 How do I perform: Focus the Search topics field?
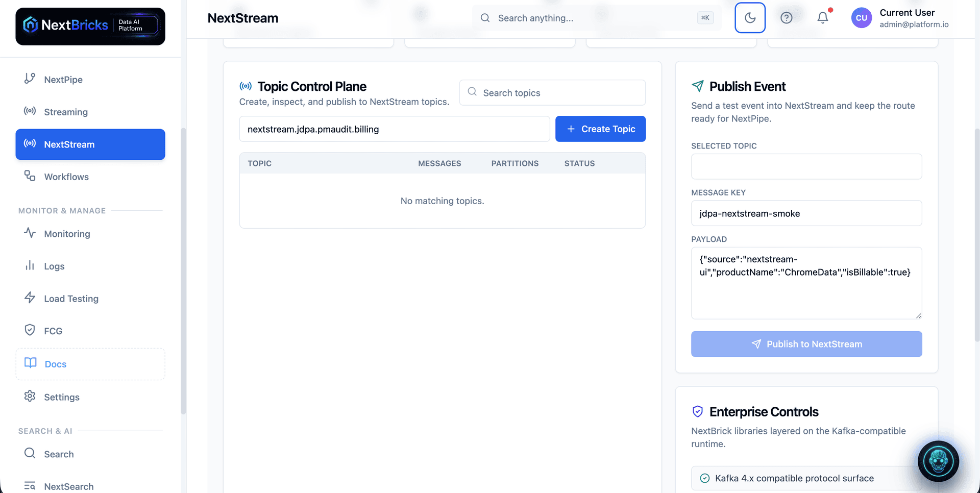point(552,93)
